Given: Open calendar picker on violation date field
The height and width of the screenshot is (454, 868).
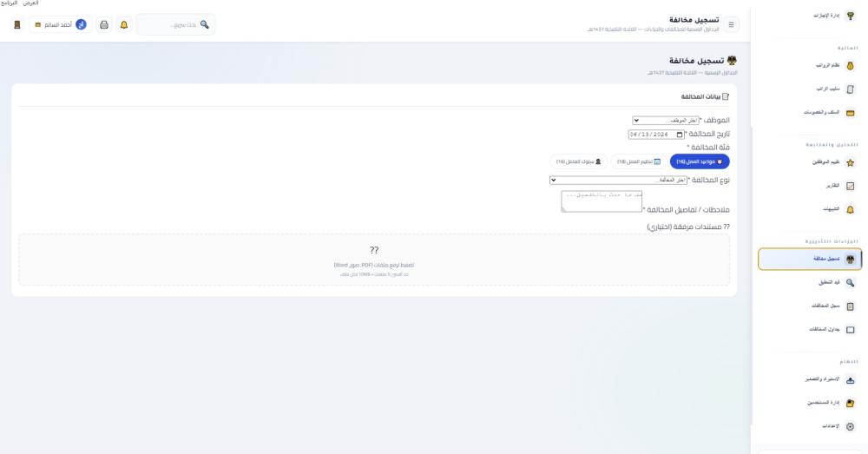Looking at the screenshot, I should (680, 135).
